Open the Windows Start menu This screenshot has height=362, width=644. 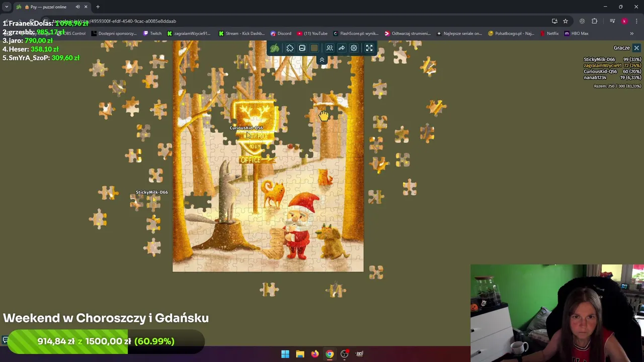285,354
